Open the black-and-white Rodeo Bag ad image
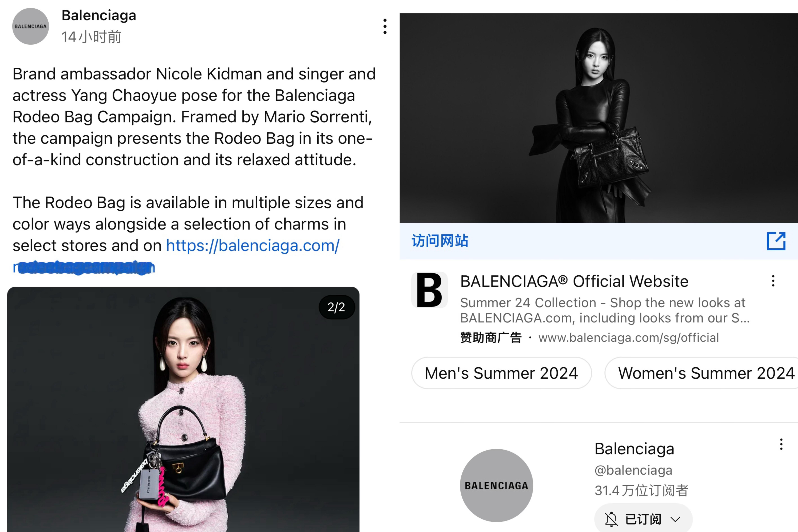 [598, 118]
